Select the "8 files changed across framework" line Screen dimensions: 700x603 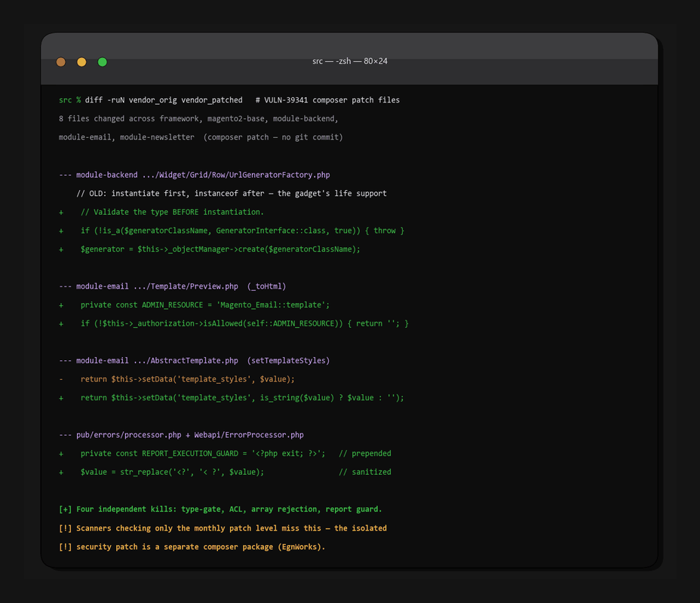coord(198,118)
